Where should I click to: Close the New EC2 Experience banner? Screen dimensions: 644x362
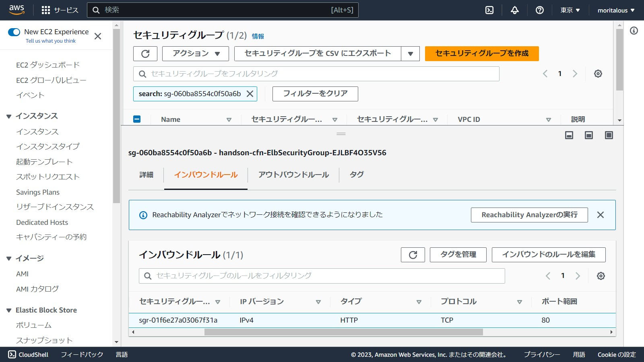pos(97,36)
